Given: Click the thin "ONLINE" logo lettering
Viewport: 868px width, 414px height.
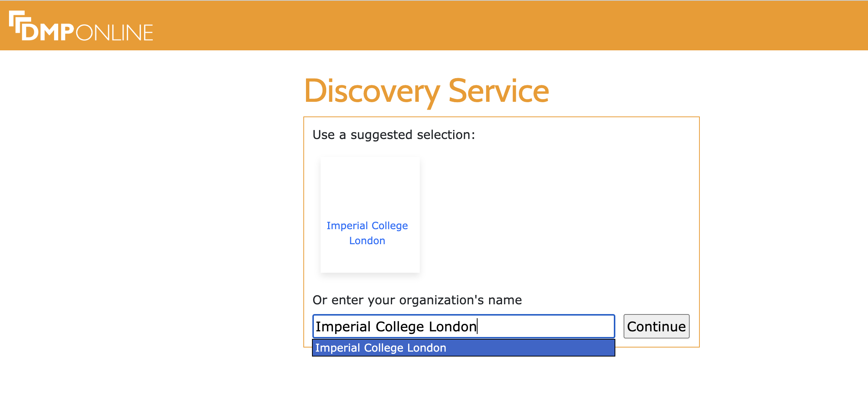Looking at the screenshot, I should (115, 33).
